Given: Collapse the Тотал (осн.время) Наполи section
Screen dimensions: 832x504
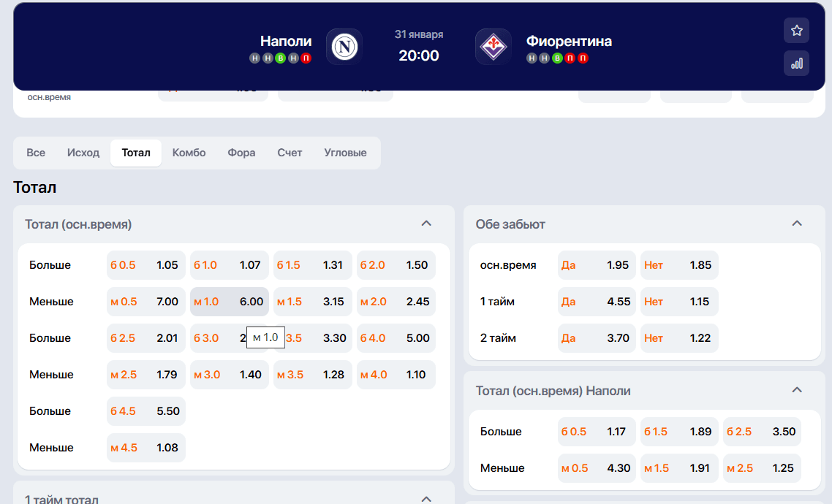Looking at the screenshot, I should click(x=797, y=390).
